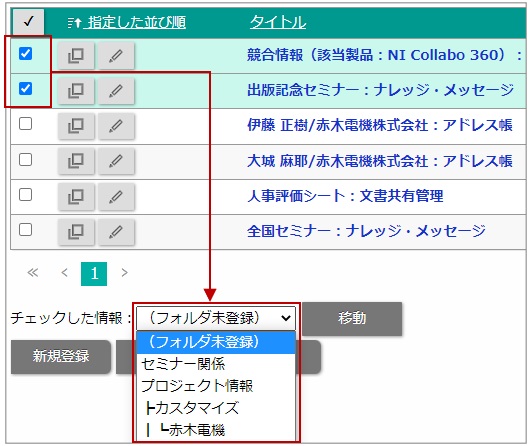530x446 pixels.
Task: Click the copy icon for 伊藤 正樹 row
Action: click(x=76, y=126)
